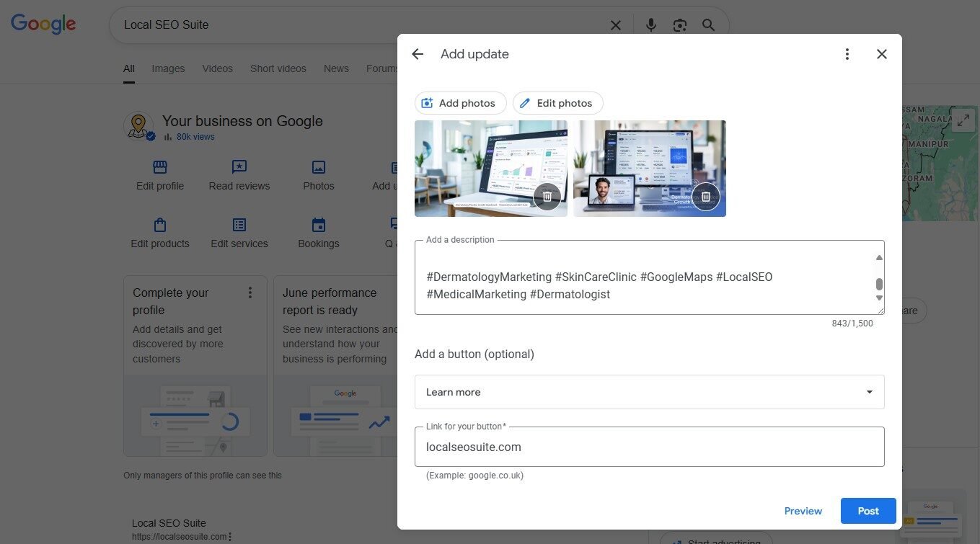Open Google Lens image search
This screenshot has width=980, height=544.
point(679,25)
